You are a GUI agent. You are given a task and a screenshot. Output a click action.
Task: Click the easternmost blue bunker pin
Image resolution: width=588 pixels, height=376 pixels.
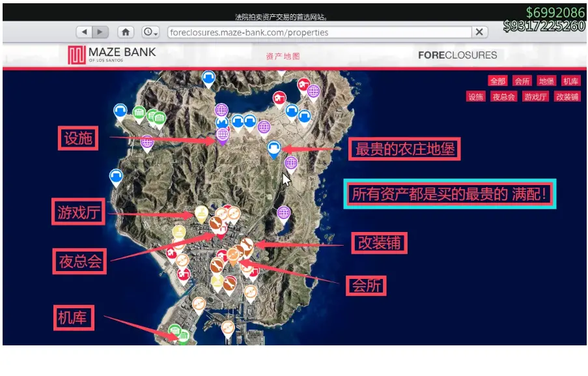click(x=305, y=117)
